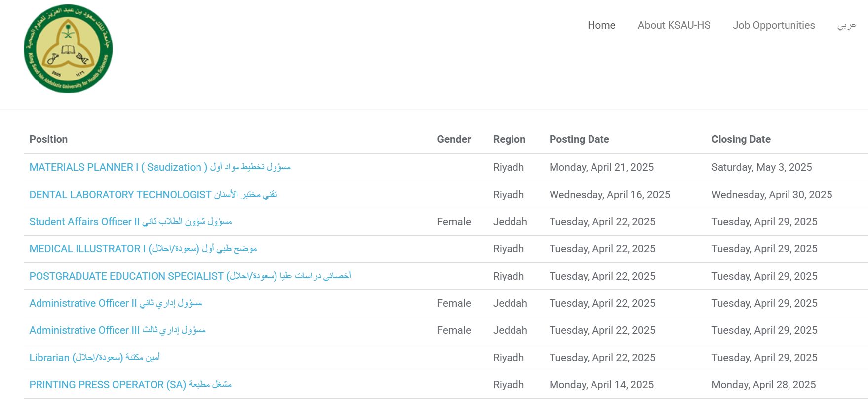
Task: Click the Closing Date column header
Action: point(741,139)
